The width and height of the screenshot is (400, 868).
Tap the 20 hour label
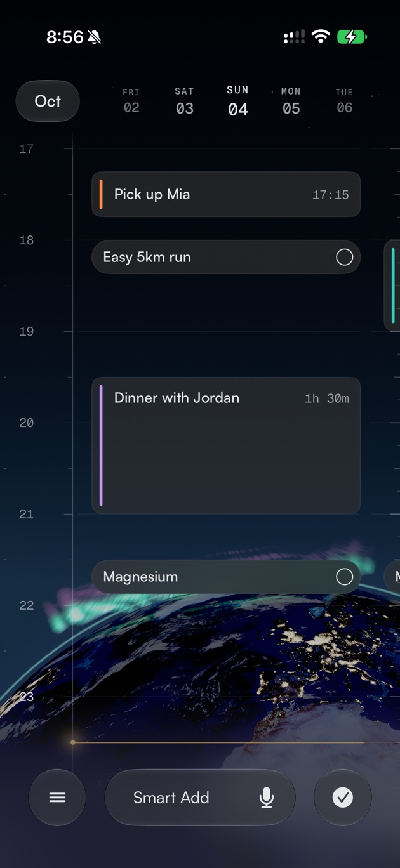point(26,423)
